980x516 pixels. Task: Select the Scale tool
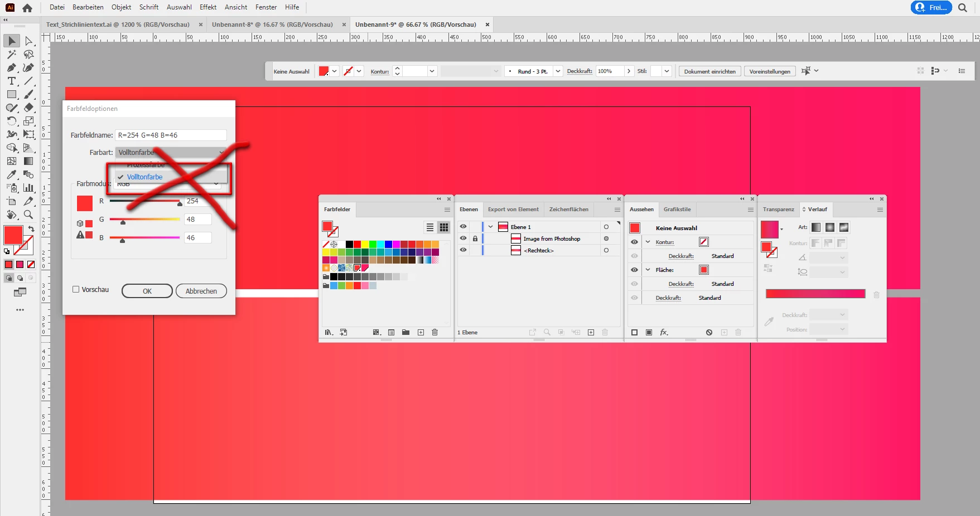tap(29, 121)
